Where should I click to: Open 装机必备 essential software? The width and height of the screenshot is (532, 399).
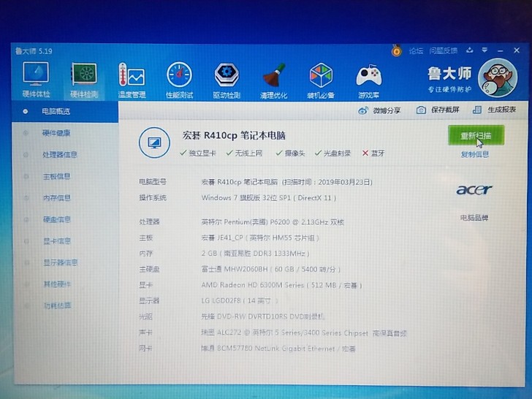(x=321, y=81)
